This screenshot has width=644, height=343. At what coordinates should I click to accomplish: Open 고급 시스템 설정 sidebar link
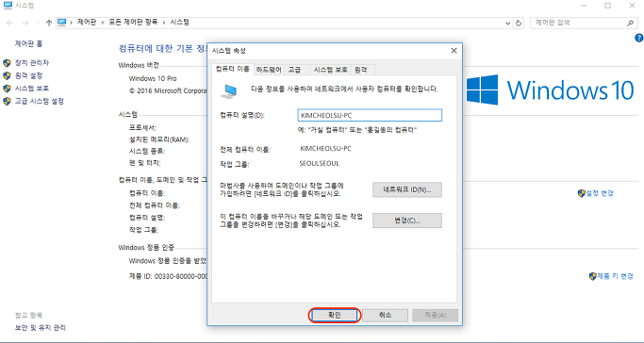coord(40,101)
